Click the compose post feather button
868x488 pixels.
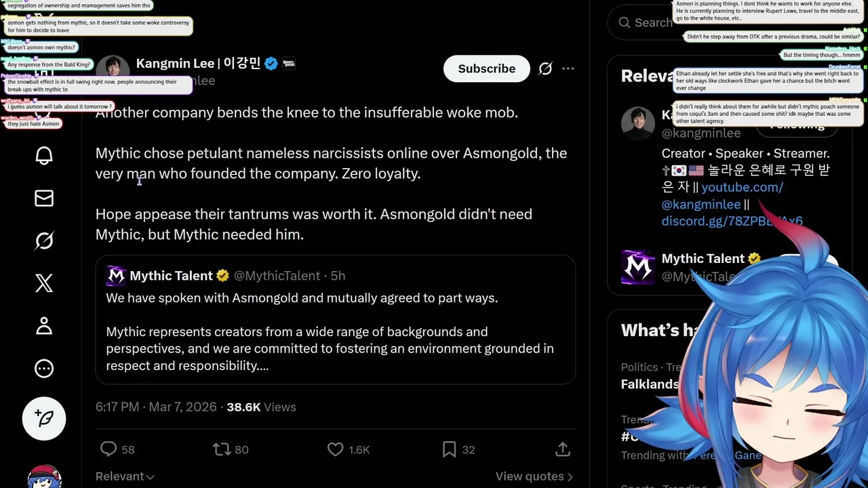click(45, 418)
